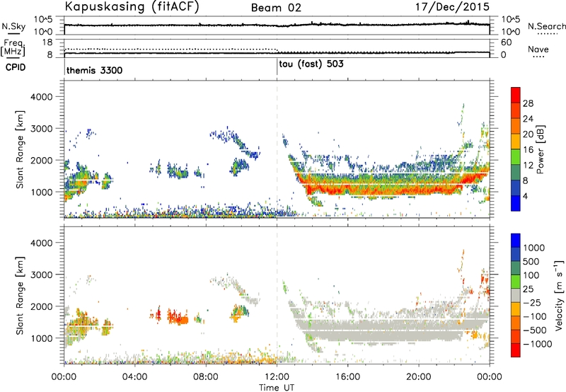Click the tau (fast) 503 CPID entry
Image resolution: width=566 pixels, height=392 pixels.
pos(311,64)
